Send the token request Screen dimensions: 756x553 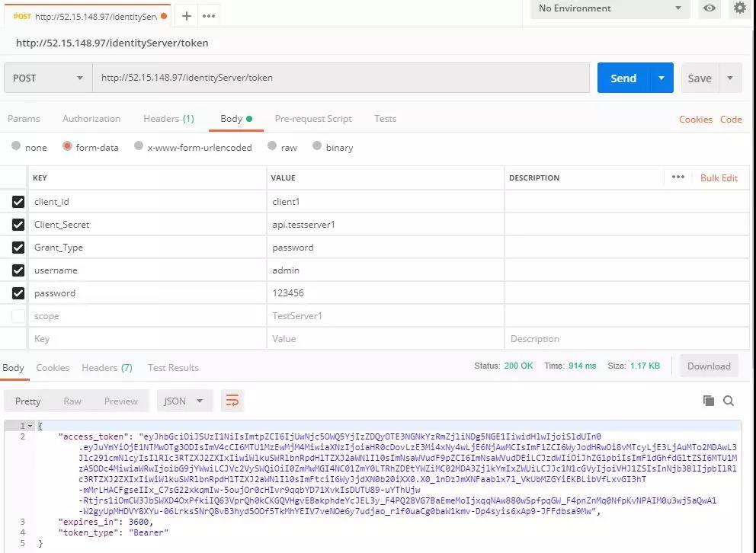[623, 78]
